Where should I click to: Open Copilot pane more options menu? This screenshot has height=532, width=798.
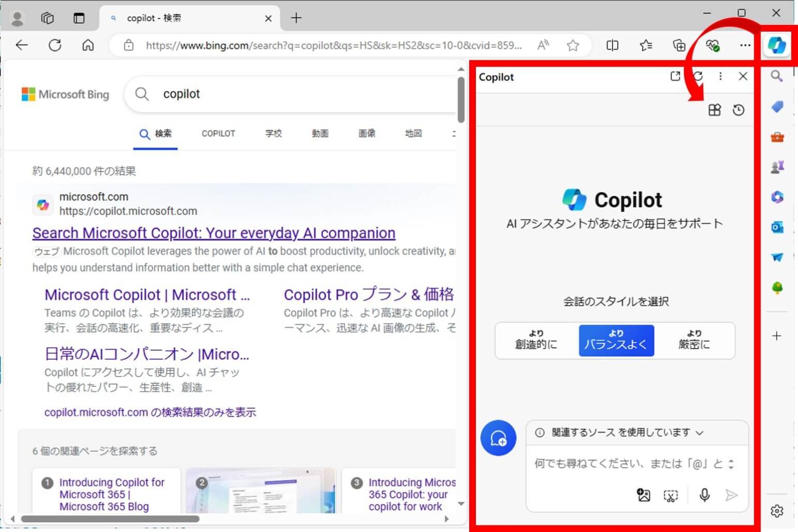[x=720, y=76]
